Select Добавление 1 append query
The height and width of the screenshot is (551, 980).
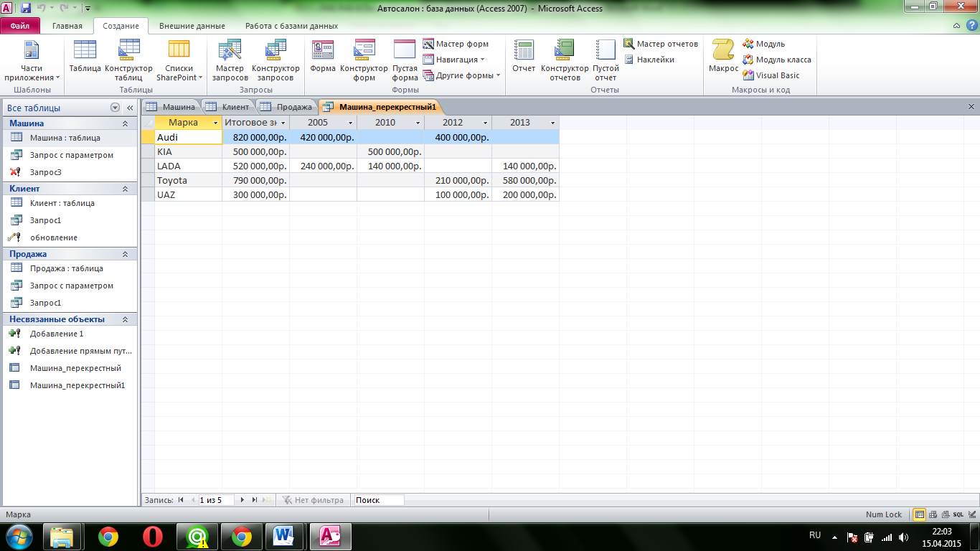pos(70,334)
